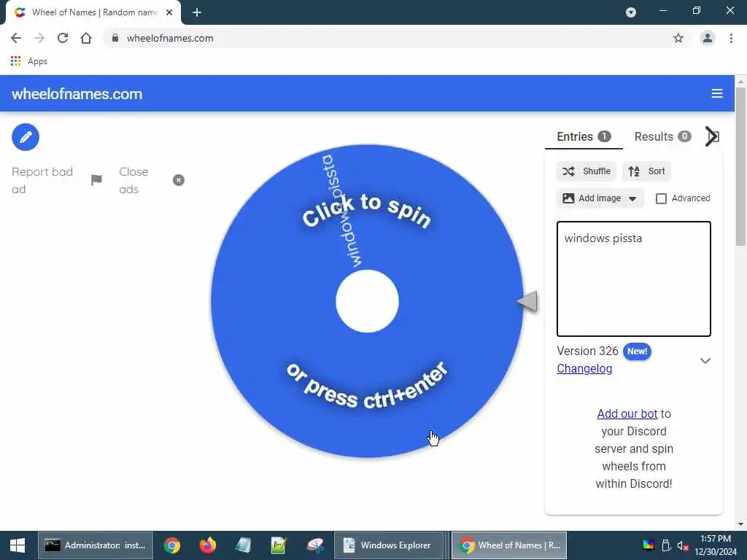Go back in browser history
The width and height of the screenshot is (747, 560).
(16, 38)
